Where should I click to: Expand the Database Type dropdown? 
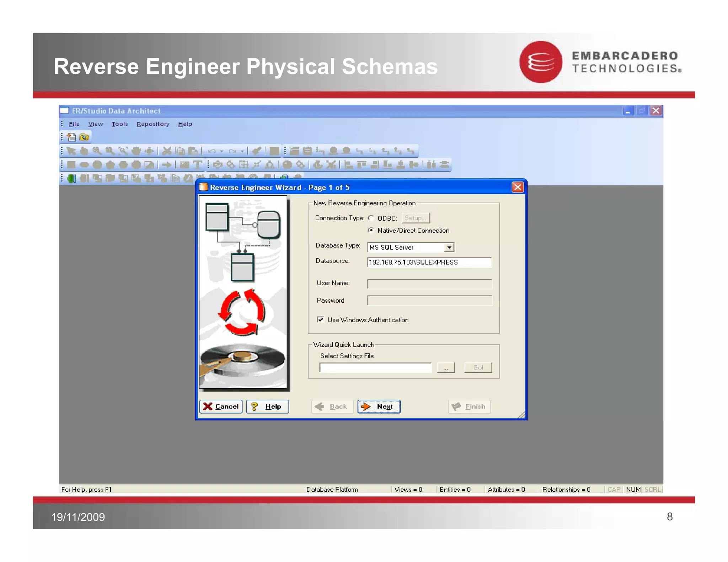[449, 247]
